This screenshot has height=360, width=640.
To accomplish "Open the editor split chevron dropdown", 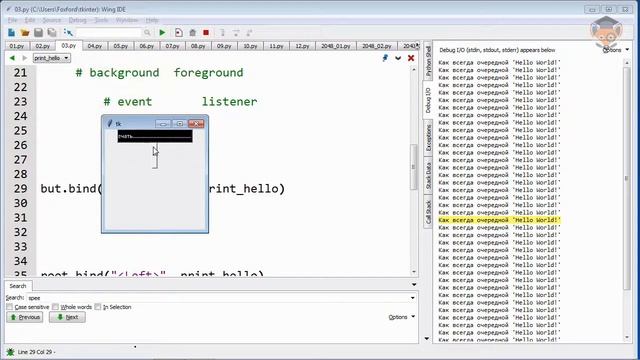I will click(398, 58).
